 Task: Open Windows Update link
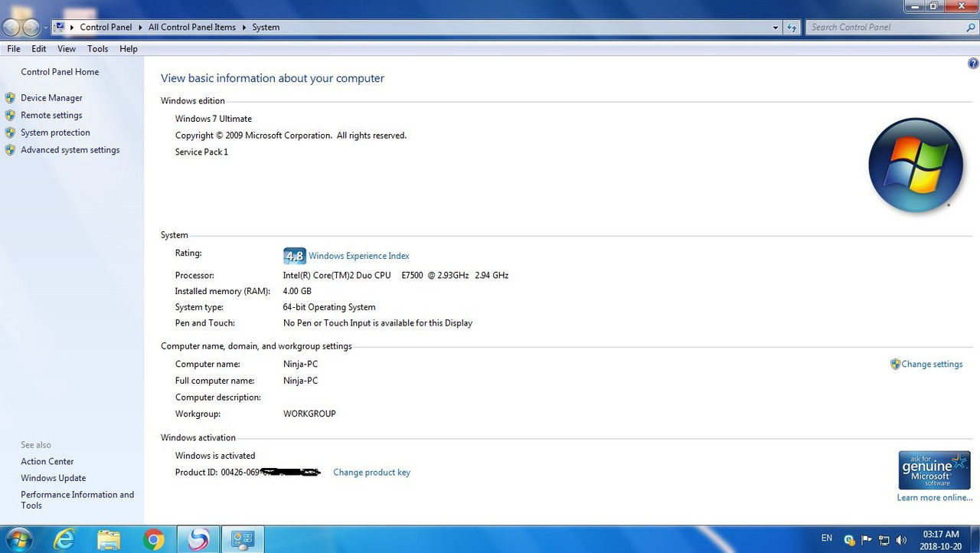53,478
